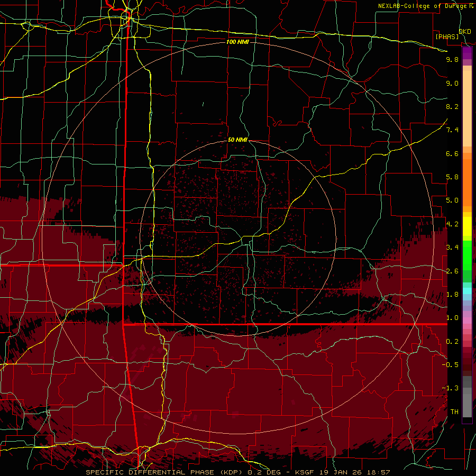Click the 3.4 scale value
Image resolution: width=476 pixels, height=476 pixels.
pos(452,248)
